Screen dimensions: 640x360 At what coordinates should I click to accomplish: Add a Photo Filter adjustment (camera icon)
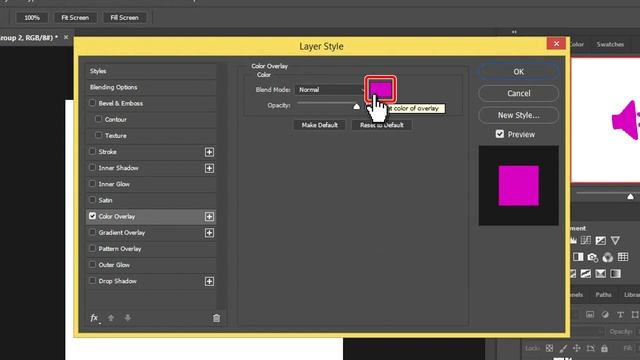tap(593, 257)
